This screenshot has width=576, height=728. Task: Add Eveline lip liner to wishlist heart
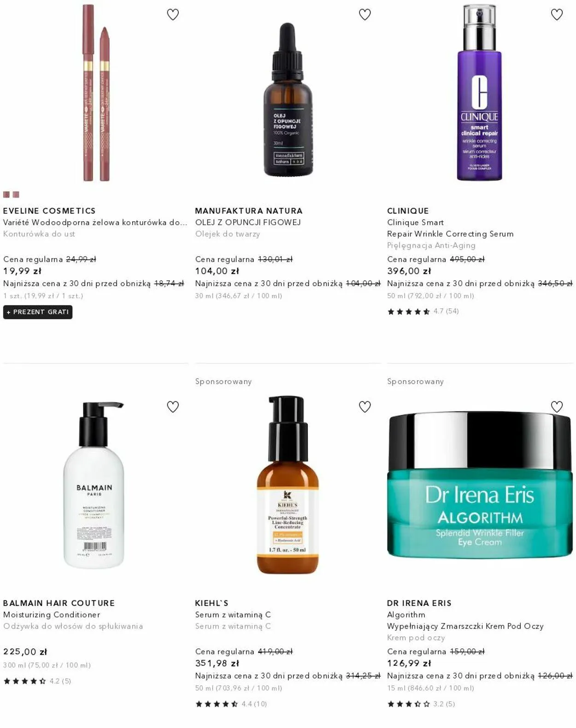173,15
